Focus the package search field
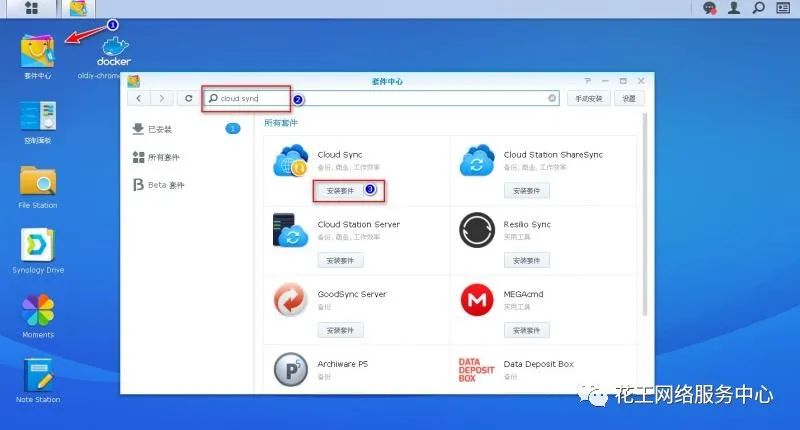This screenshot has height=430, width=800. [382, 98]
